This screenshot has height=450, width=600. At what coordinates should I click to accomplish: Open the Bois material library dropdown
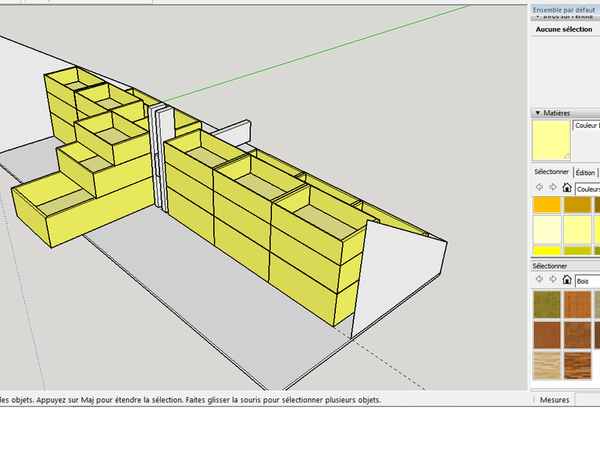coord(586,282)
